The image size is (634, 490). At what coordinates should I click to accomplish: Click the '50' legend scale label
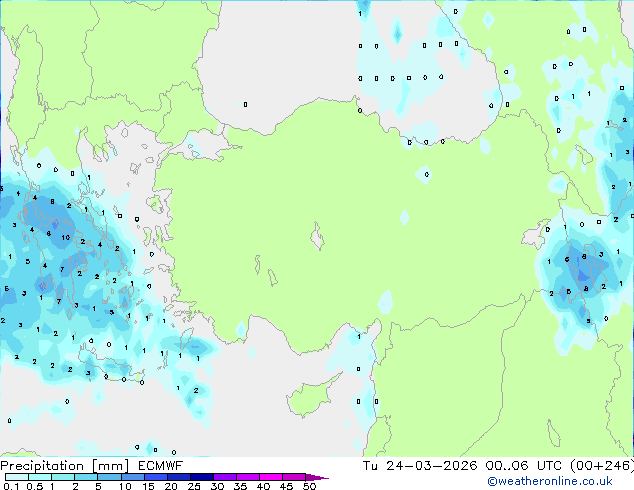(310, 486)
